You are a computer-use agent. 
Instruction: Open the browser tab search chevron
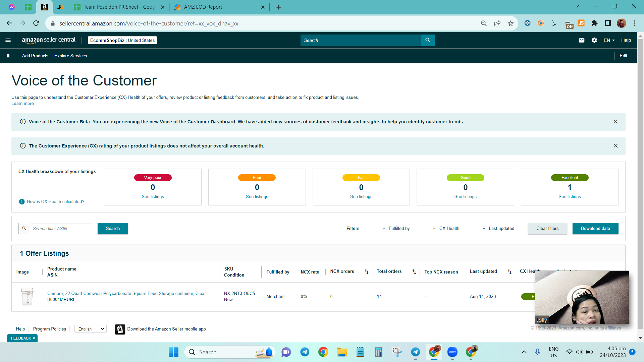click(x=577, y=6)
